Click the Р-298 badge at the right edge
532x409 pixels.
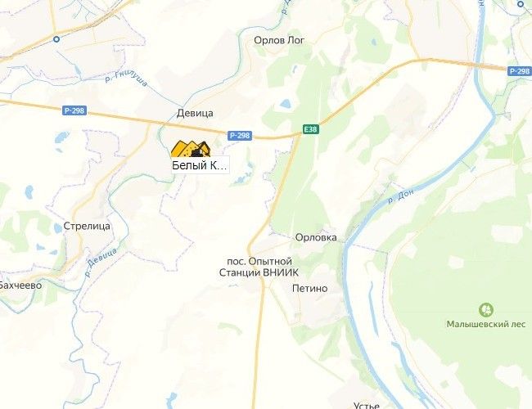(x=520, y=71)
